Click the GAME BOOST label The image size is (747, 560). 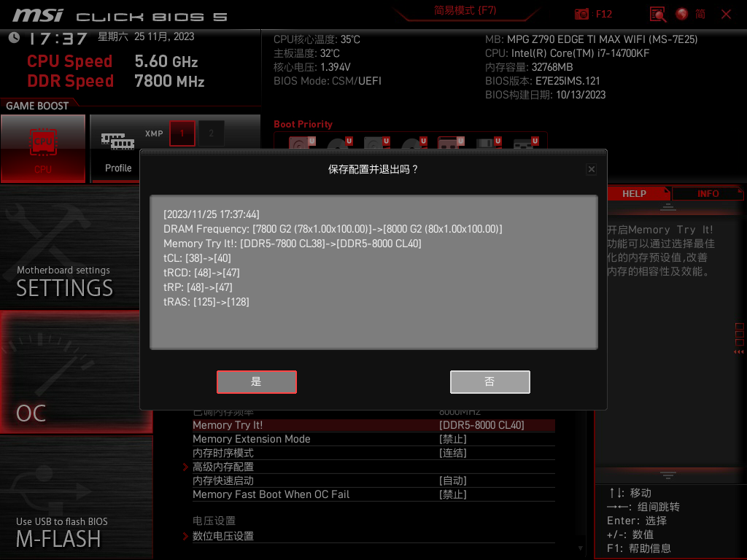click(37, 106)
